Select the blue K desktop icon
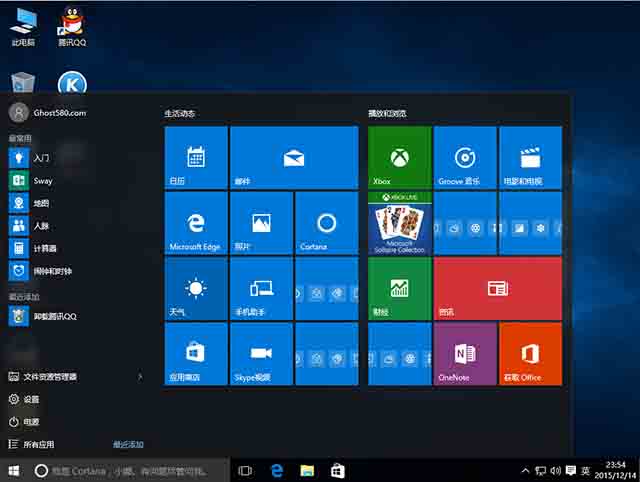The width and height of the screenshot is (640, 482). (x=72, y=82)
